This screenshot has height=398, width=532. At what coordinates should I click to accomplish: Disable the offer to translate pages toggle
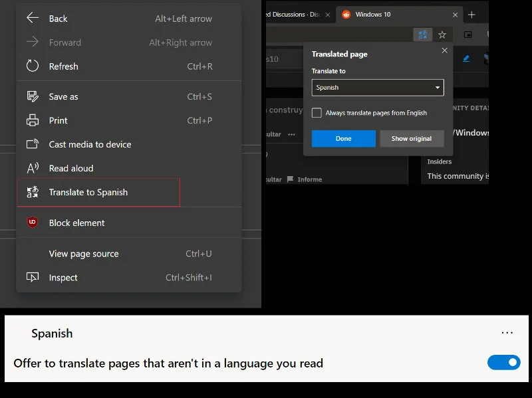[503, 362]
